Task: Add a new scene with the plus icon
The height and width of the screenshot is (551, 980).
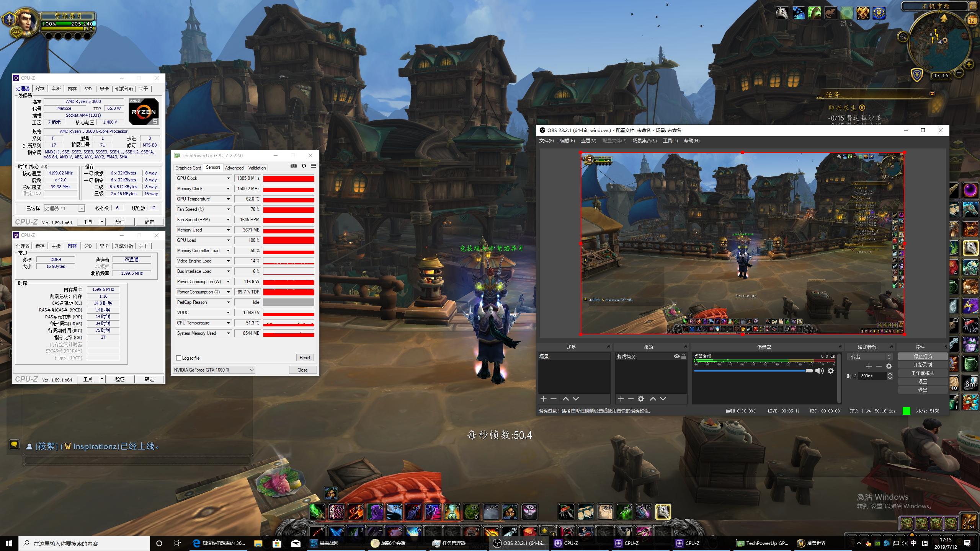Action: 543,399
